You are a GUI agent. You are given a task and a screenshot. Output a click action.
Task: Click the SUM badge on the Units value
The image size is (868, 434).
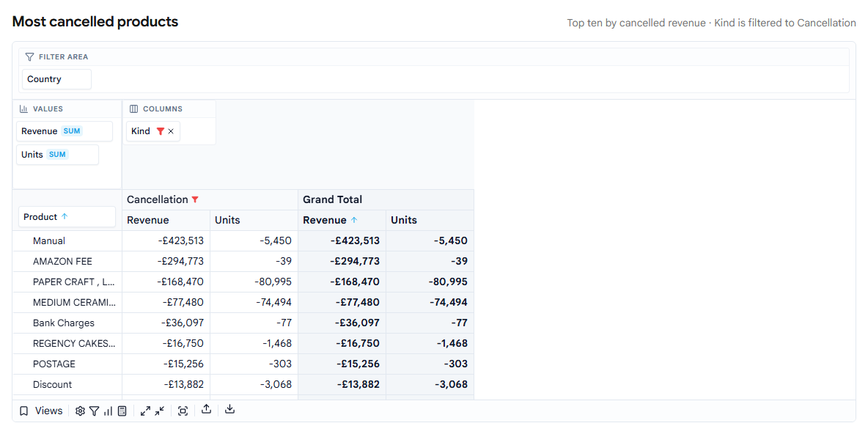point(58,155)
